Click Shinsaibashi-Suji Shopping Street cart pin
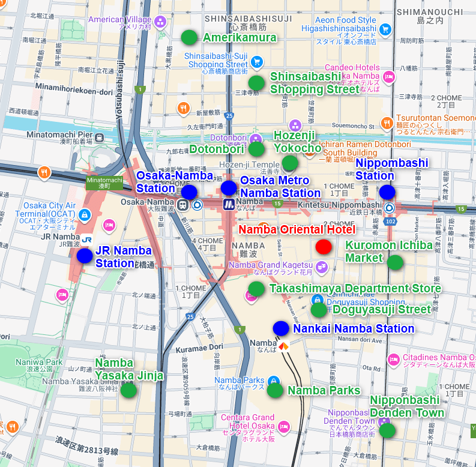Screen dimensions: 476x467 pyautogui.click(x=257, y=62)
